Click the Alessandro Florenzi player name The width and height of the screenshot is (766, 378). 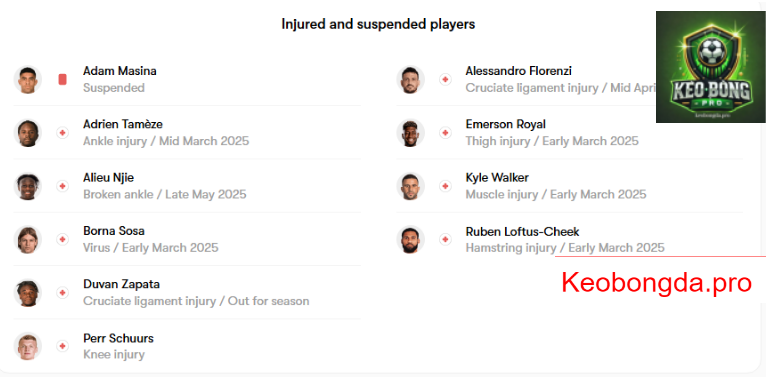pyautogui.click(x=518, y=71)
